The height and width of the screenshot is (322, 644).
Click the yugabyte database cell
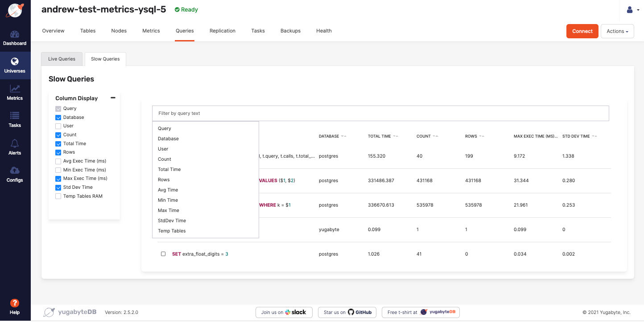[329, 229]
